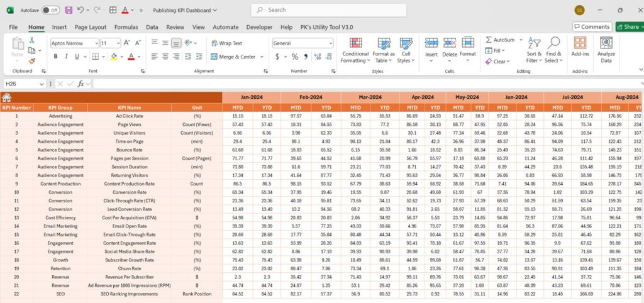Open PK's Utility Tool V3.0 tab
This screenshot has width=644, height=303.
[326, 27]
